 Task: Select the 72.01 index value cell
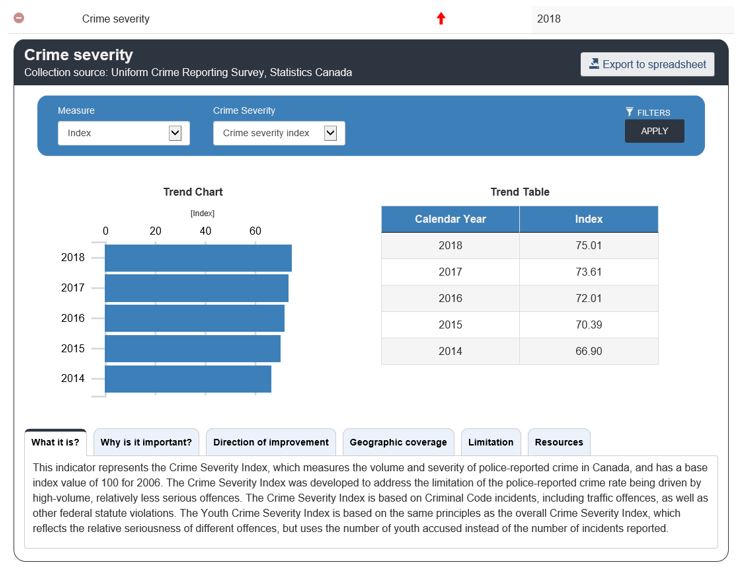click(589, 298)
